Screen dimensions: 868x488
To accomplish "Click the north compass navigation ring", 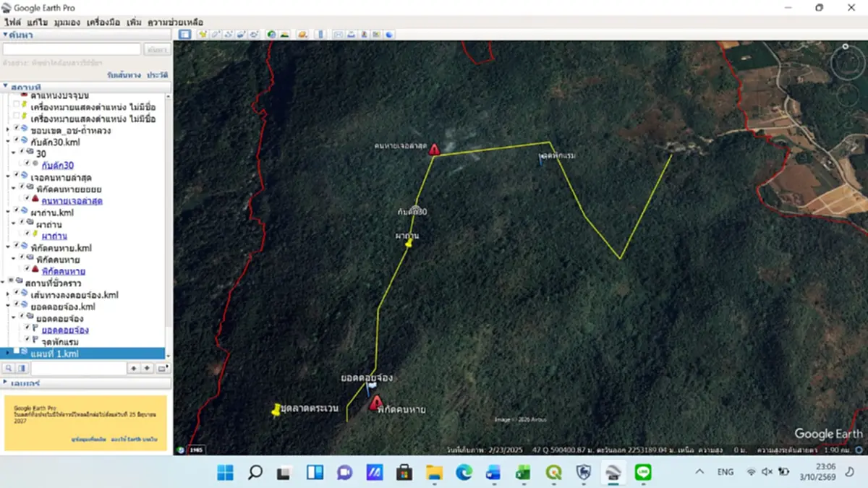I will click(848, 63).
